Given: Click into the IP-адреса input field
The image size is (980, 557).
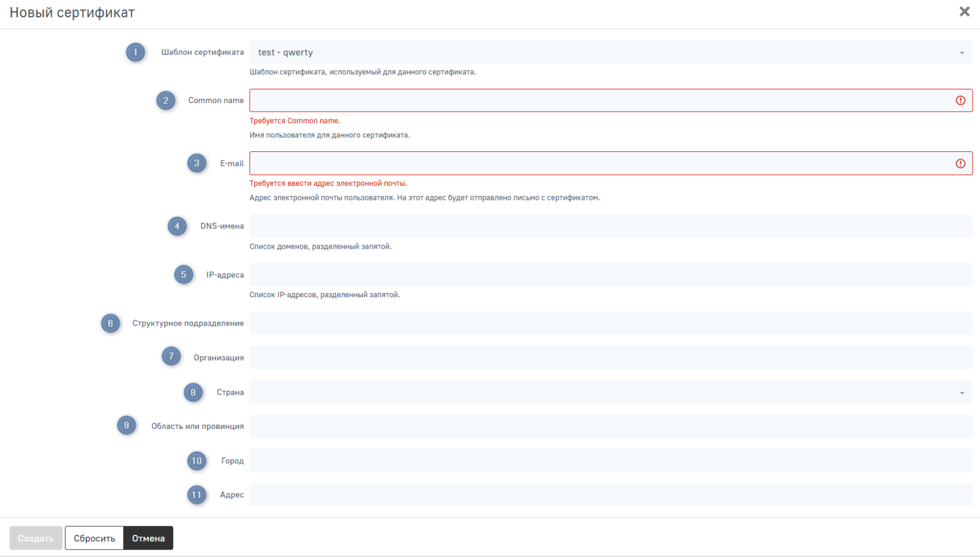Looking at the screenshot, I should 610,275.
